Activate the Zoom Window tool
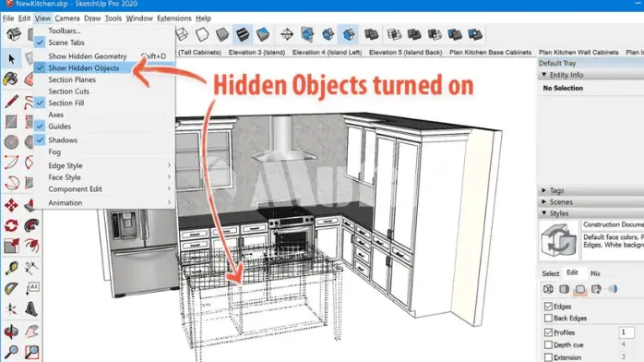The height and width of the screenshot is (362, 644). (x=31, y=352)
